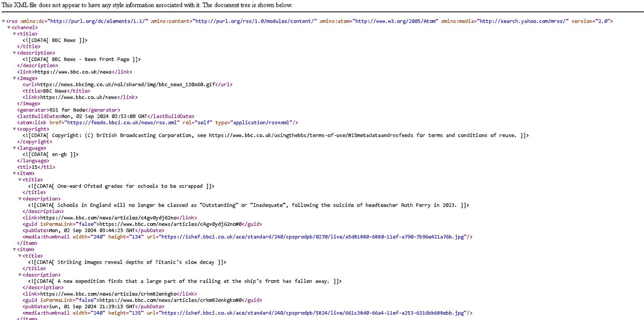This screenshot has width=644, height=320.
Task: Click the link line for article crkm82enkgko
Action: click(x=110, y=294)
